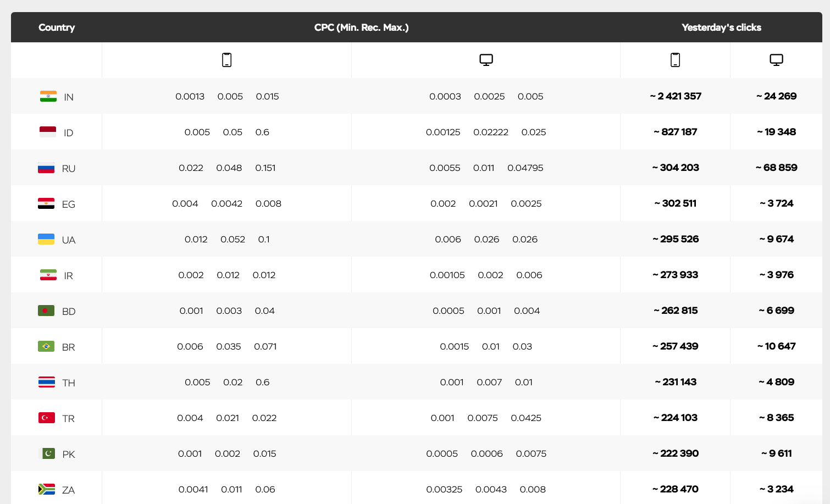
Task: Click the Country column header
Action: tap(57, 27)
